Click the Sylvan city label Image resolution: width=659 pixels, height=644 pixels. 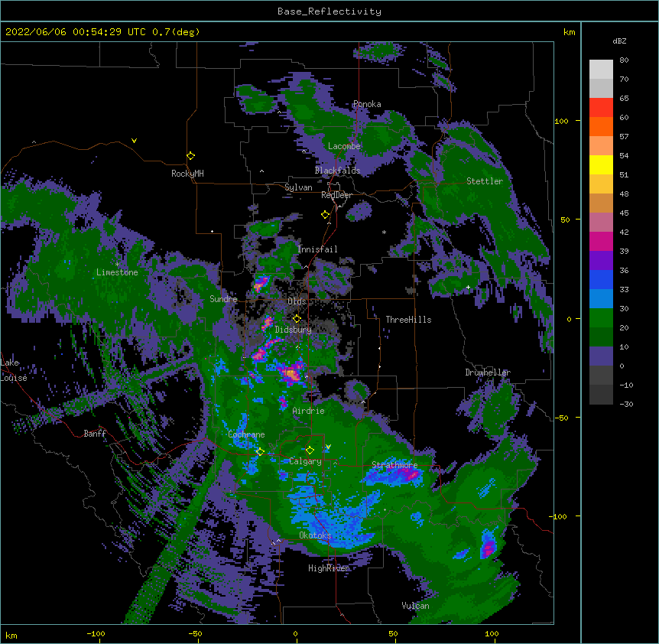tap(298, 187)
